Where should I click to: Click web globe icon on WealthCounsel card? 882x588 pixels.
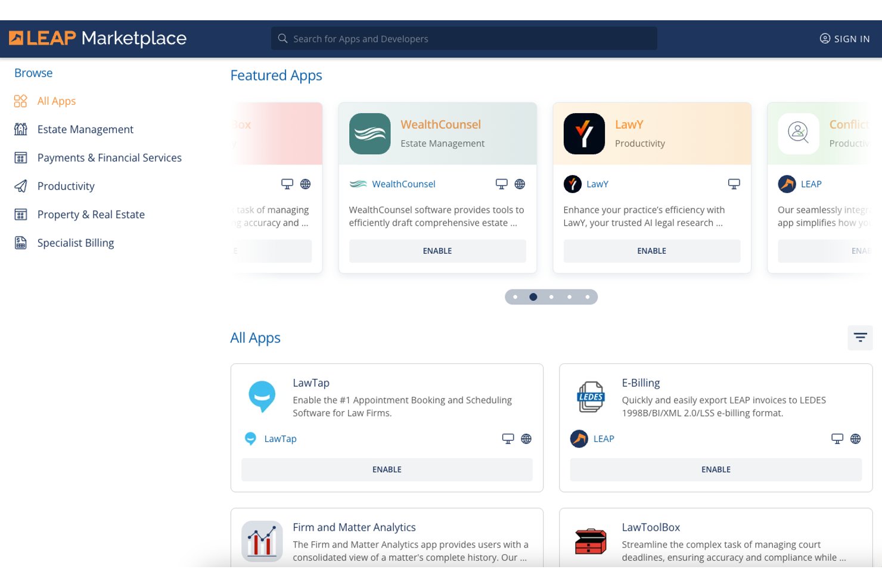point(520,184)
